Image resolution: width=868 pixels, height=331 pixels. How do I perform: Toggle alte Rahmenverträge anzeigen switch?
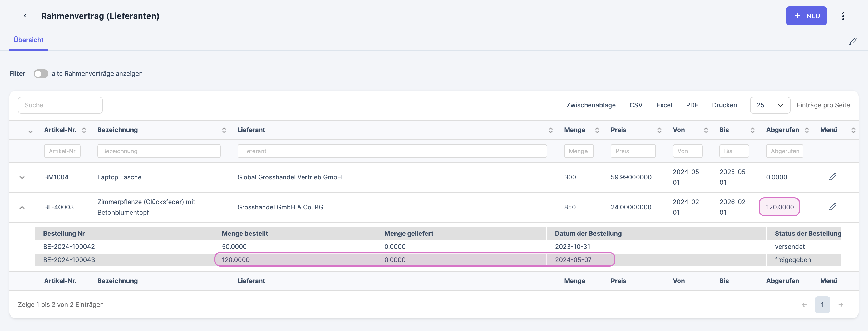click(x=41, y=73)
